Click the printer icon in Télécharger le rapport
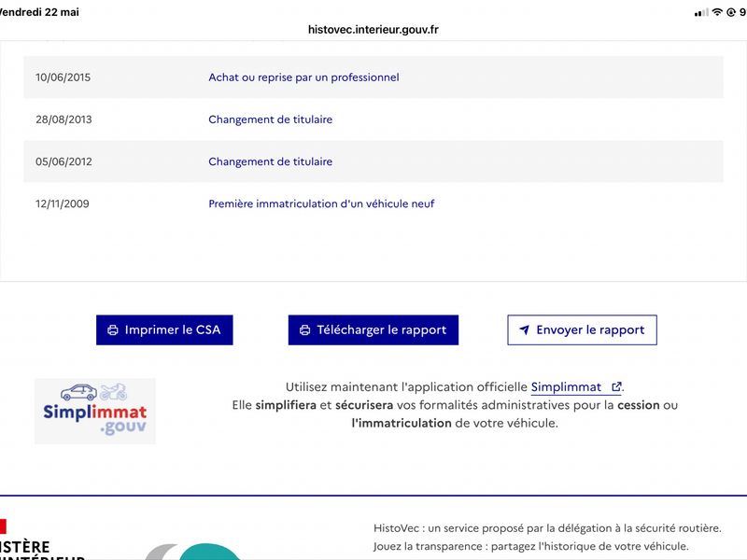747x560 pixels. pos(305,330)
